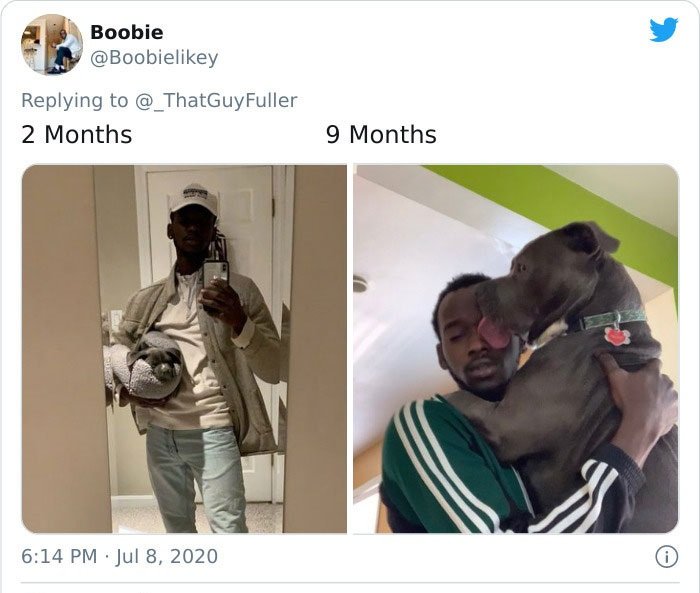Image resolution: width=700 pixels, height=593 pixels.
Task: Click the phone held in the mirror selfie
Action: pyautogui.click(x=216, y=275)
